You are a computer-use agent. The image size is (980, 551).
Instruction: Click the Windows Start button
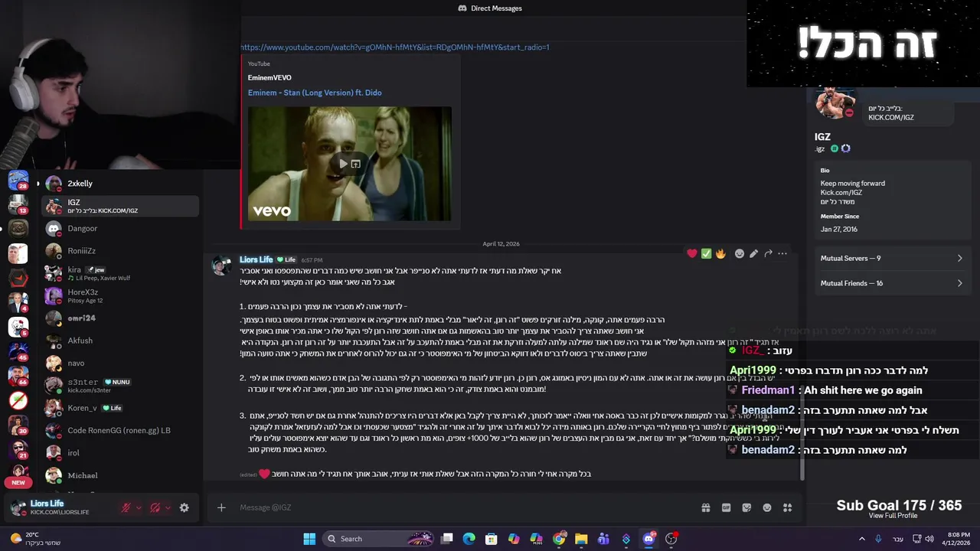309,539
